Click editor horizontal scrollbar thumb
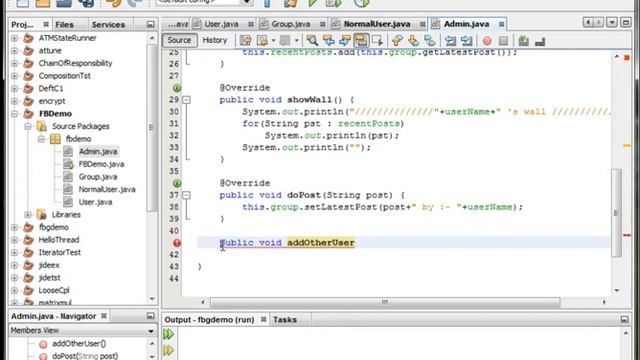Image resolution: width=640 pixels, height=360 pixels. [x=385, y=302]
